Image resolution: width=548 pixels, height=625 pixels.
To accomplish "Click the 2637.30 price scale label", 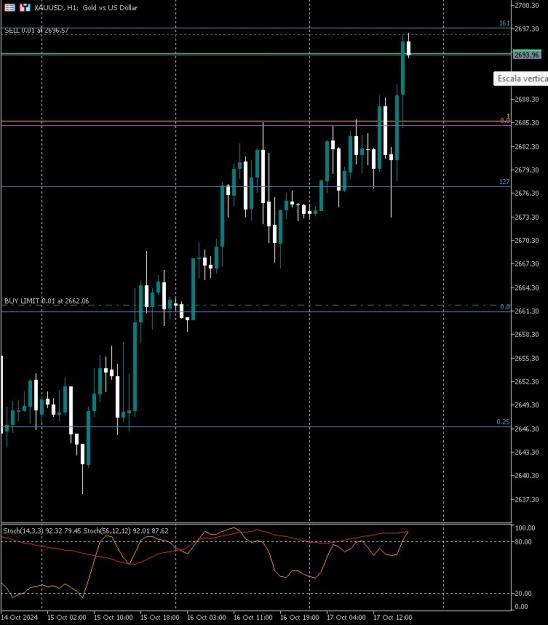I will (527, 499).
